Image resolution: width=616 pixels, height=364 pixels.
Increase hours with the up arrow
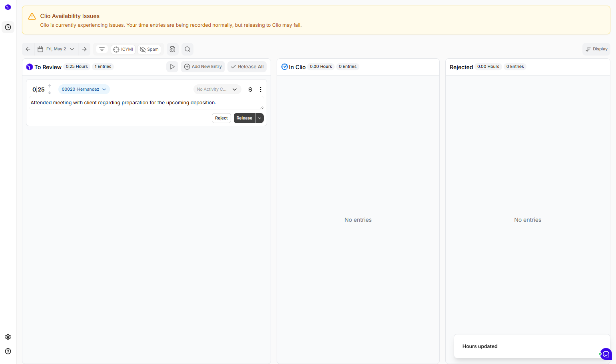click(x=50, y=86)
